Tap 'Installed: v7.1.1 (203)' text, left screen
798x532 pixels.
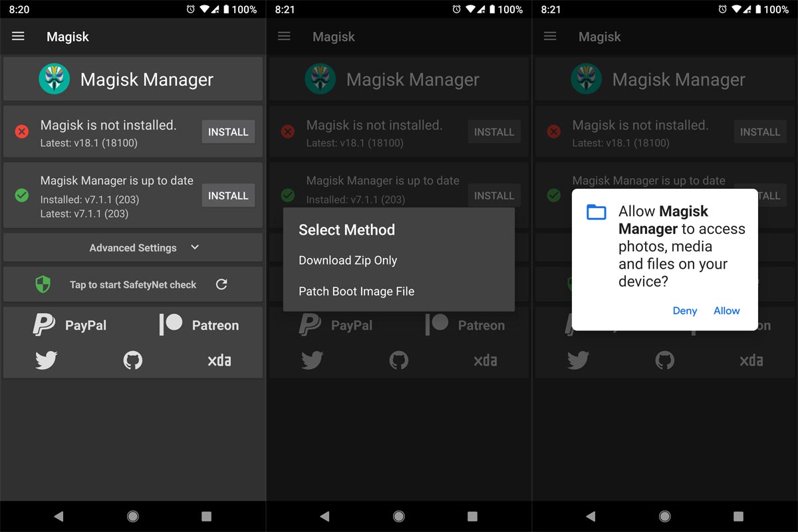tap(90, 199)
